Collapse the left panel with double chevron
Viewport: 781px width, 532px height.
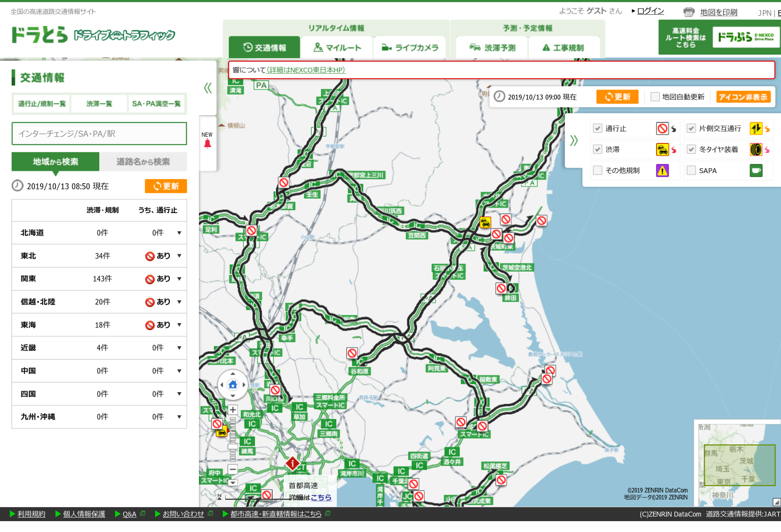[x=208, y=88]
